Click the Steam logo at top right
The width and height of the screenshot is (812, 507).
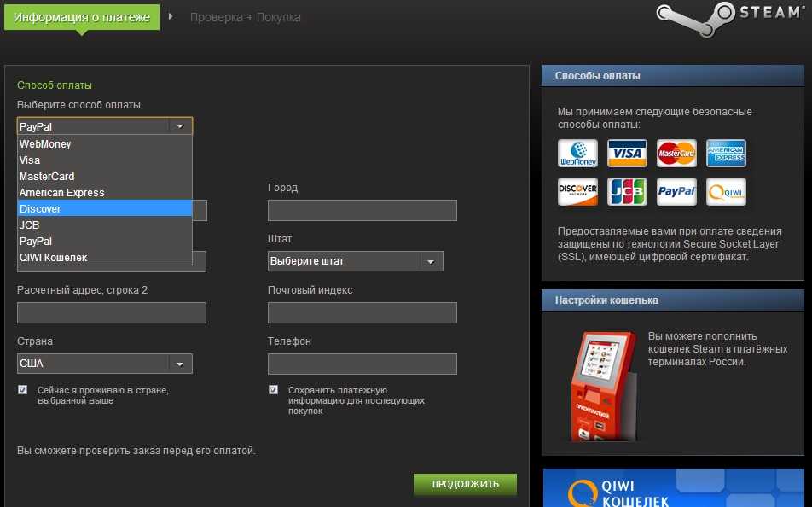(729, 18)
